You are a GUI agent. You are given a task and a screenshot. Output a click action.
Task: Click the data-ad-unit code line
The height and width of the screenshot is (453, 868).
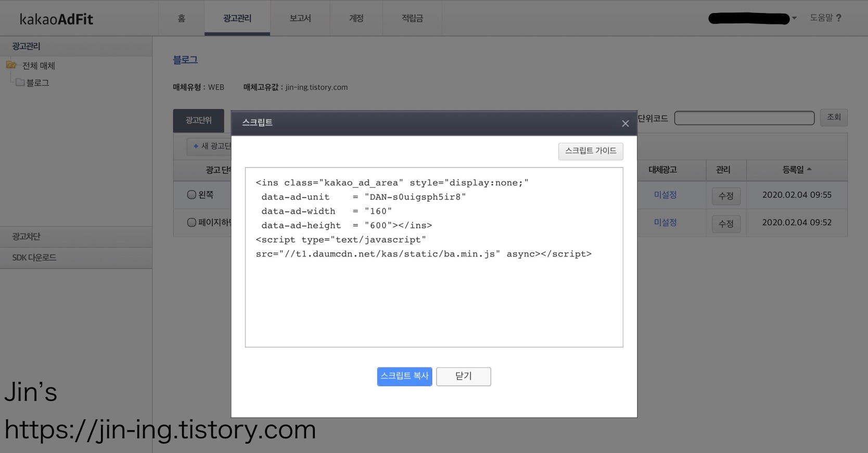(363, 197)
